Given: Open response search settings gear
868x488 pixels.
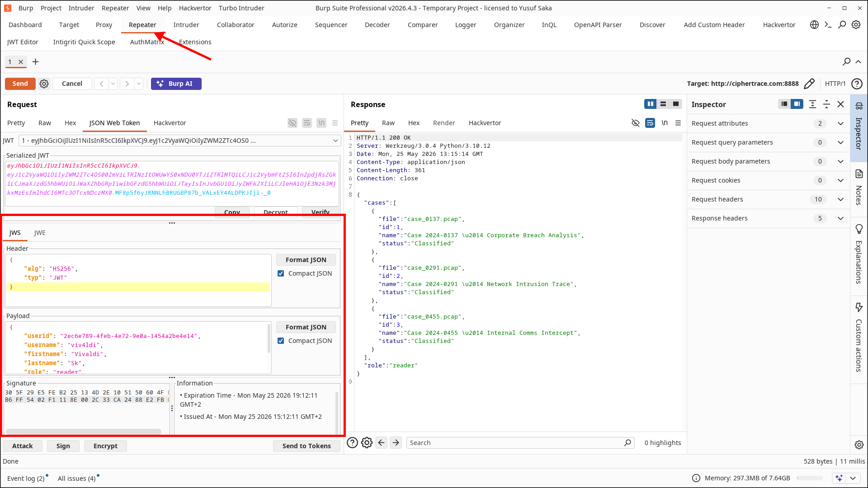Looking at the screenshot, I should click(367, 443).
